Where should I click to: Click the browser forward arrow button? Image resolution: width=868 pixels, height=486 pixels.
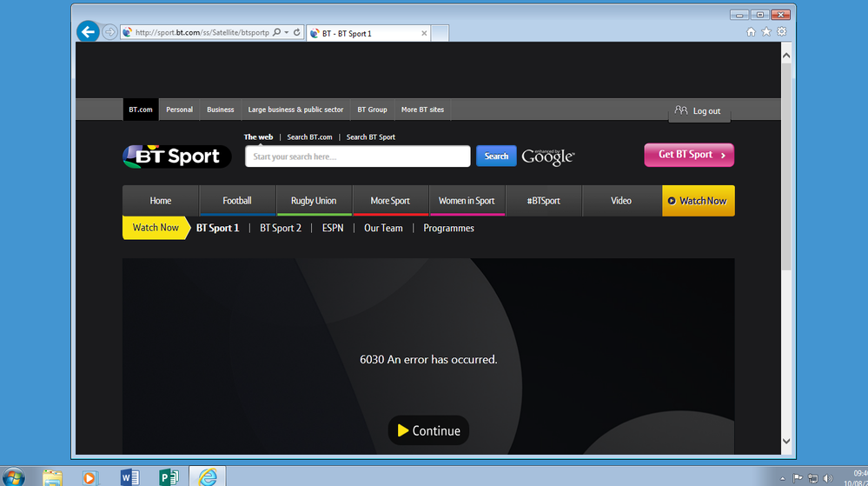coord(109,32)
